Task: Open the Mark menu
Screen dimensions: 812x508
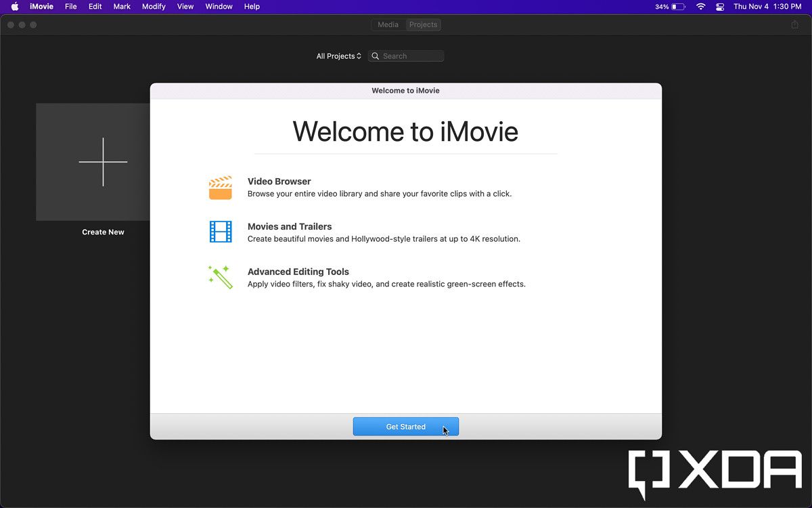Action: [121, 6]
